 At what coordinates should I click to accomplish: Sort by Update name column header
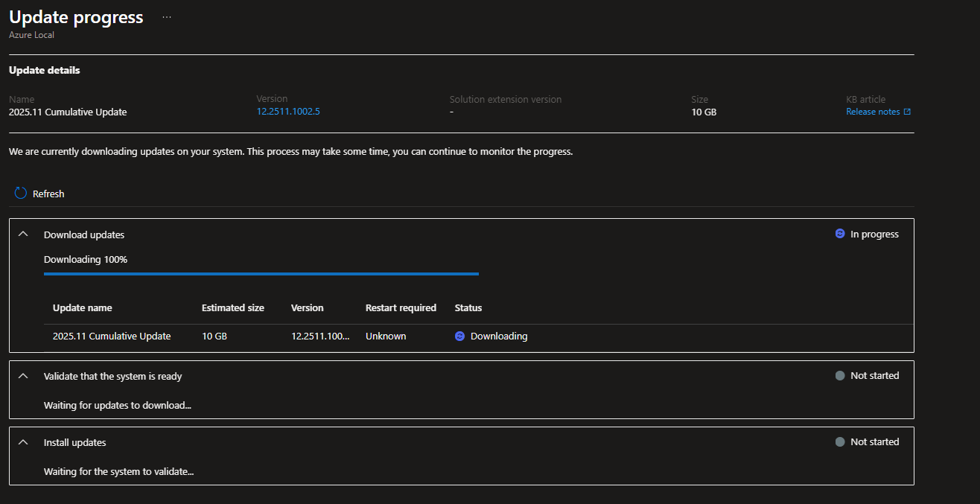point(83,307)
